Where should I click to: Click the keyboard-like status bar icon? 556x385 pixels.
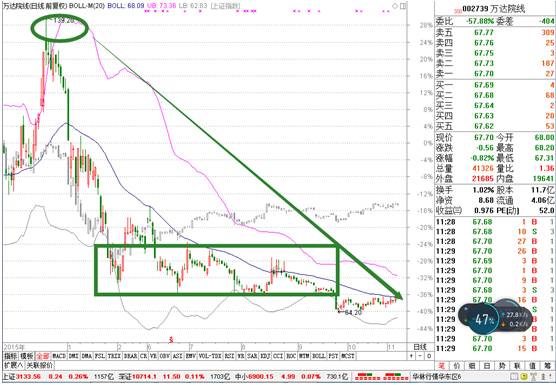coord(513,376)
